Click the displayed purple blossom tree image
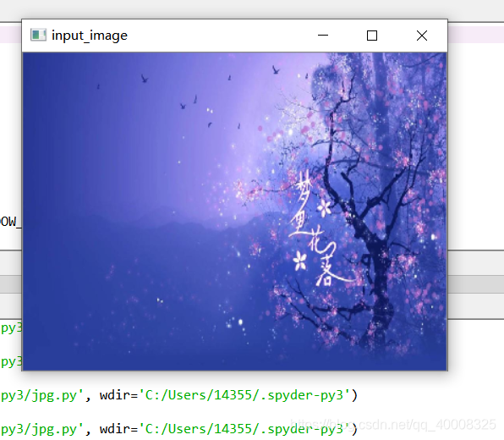 tap(234, 212)
